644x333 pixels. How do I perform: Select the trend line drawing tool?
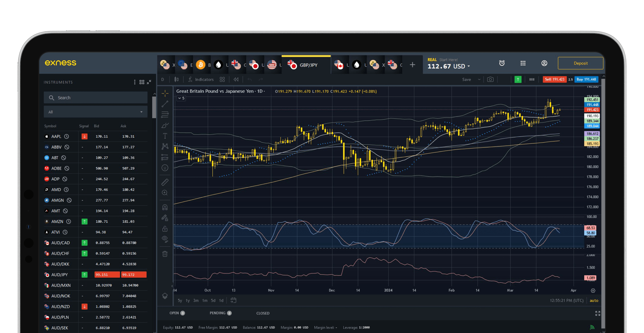point(165,104)
